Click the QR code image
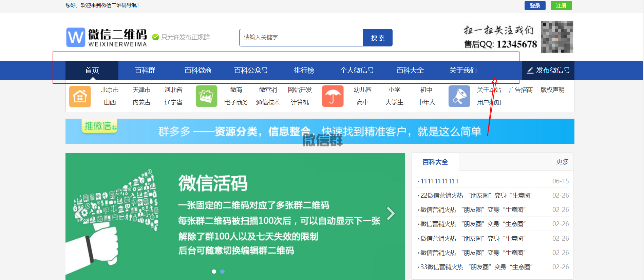 (557, 37)
